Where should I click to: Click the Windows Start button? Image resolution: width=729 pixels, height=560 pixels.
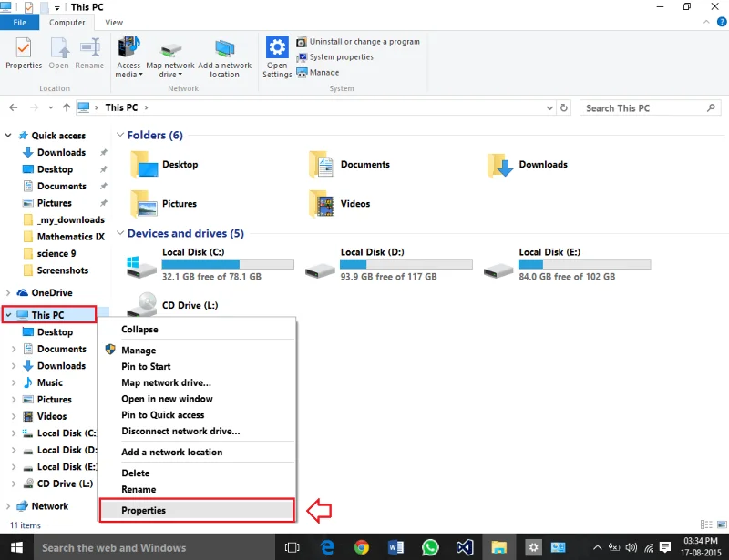pos(16,547)
